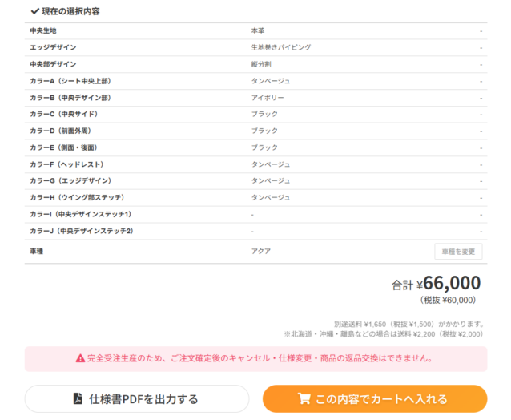Add to cart with この内容でカートへ入れる
511x420 pixels.
coord(374,398)
